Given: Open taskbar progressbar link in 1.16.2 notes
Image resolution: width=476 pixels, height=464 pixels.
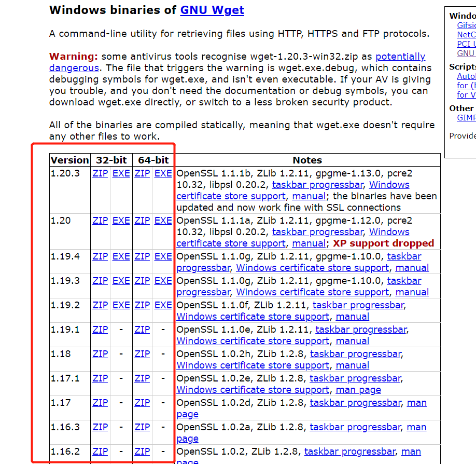Looking at the screenshot, I should coord(350,452).
